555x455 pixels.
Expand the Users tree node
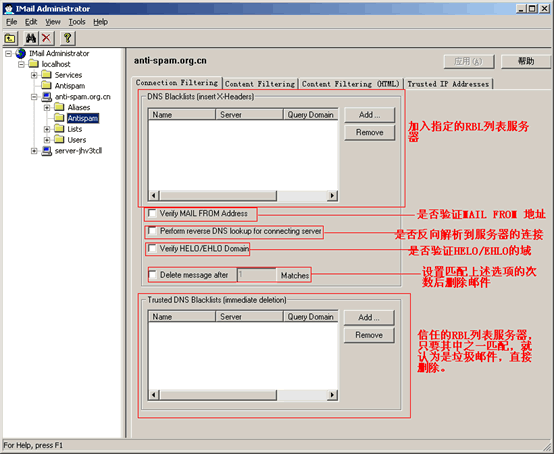tap(47, 140)
